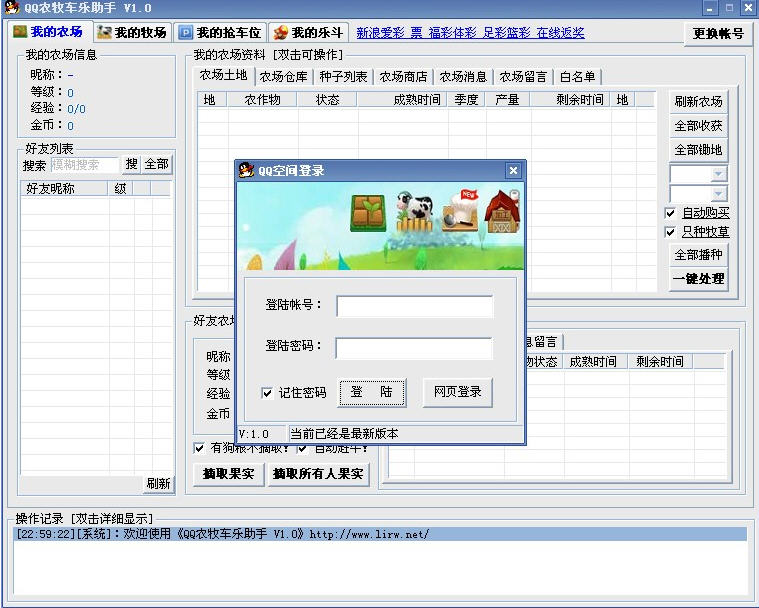Click into the 登陆帐号 input field

click(414, 306)
